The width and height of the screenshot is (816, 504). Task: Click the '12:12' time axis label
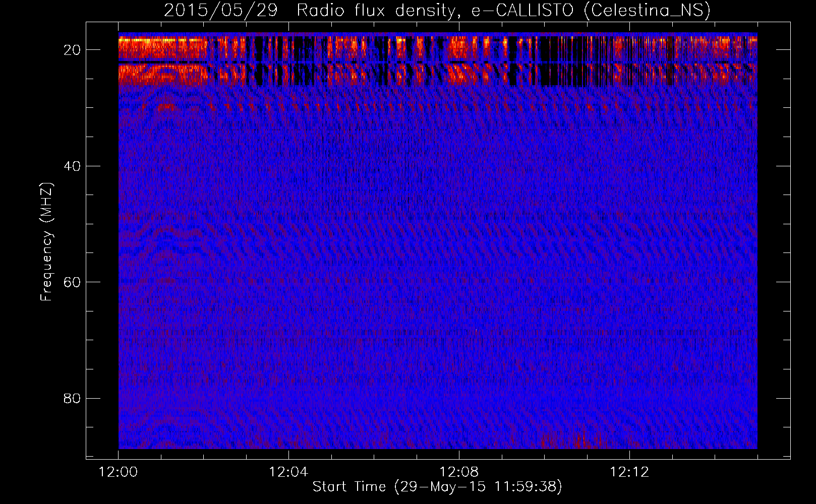pyautogui.click(x=629, y=472)
